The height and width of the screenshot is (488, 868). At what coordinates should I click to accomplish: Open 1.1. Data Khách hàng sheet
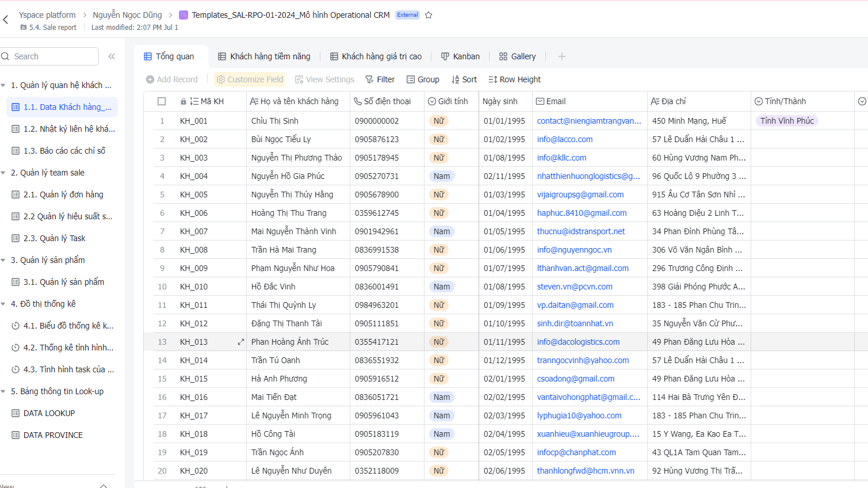click(x=62, y=107)
